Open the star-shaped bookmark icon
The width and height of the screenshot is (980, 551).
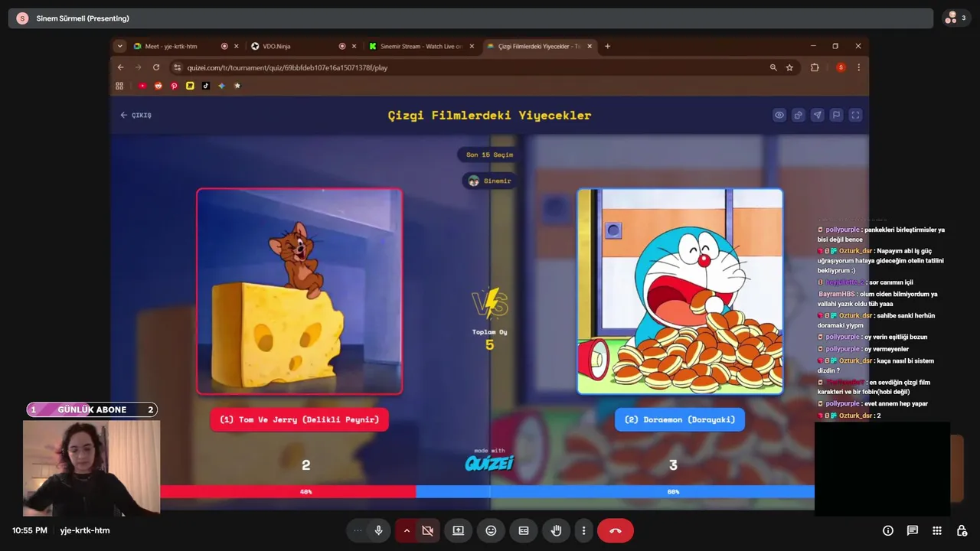coord(237,86)
